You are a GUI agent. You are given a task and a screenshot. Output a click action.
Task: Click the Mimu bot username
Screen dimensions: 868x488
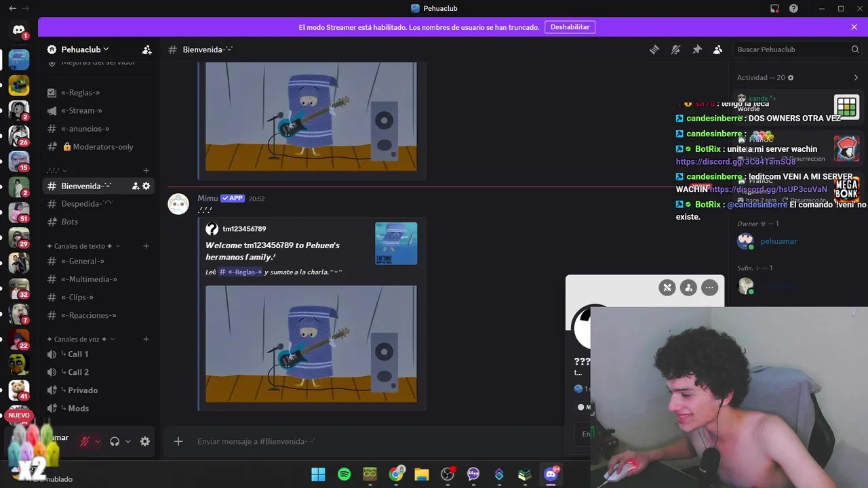tap(208, 199)
